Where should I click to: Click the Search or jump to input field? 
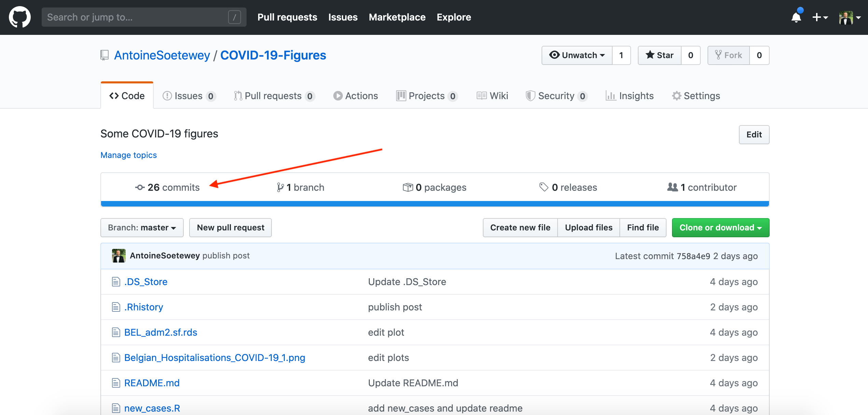(141, 17)
